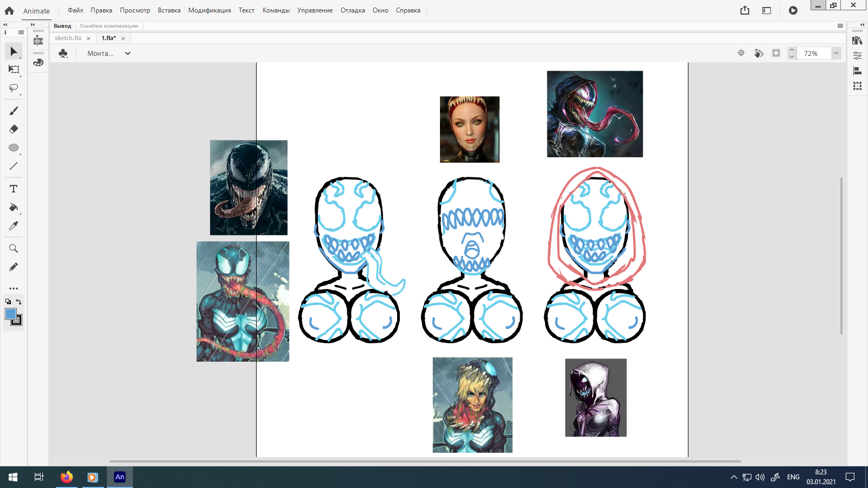Expand the right panel dock arrows
Viewport: 868px width, 488px height.
click(862, 24)
